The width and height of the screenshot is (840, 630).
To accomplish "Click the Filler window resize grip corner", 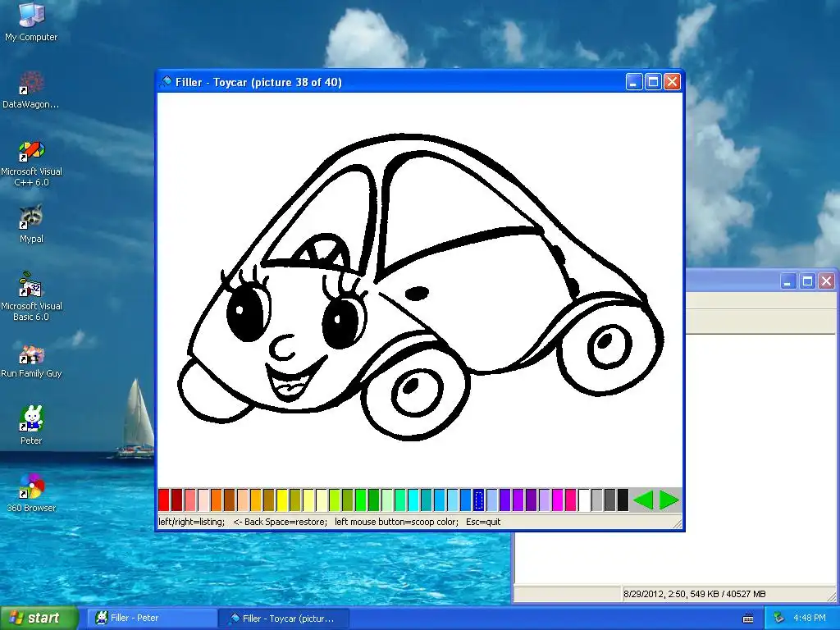I will pyautogui.click(x=678, y=524).
